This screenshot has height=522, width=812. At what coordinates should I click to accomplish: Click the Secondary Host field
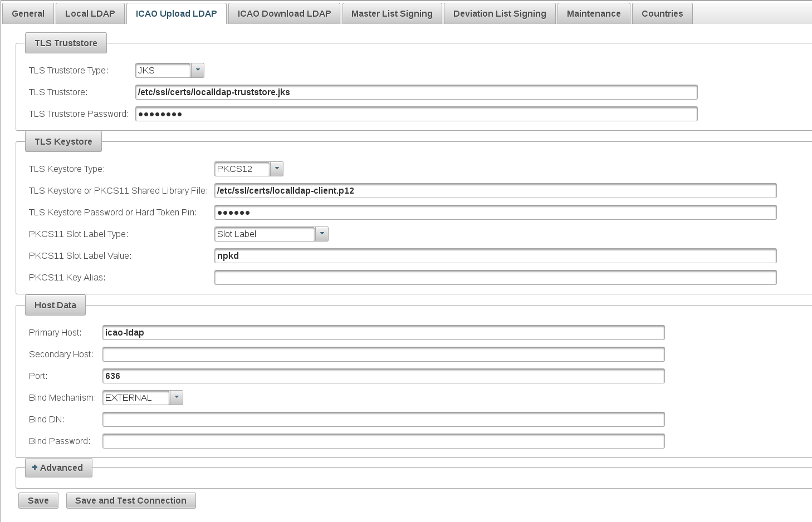point(383,354)
